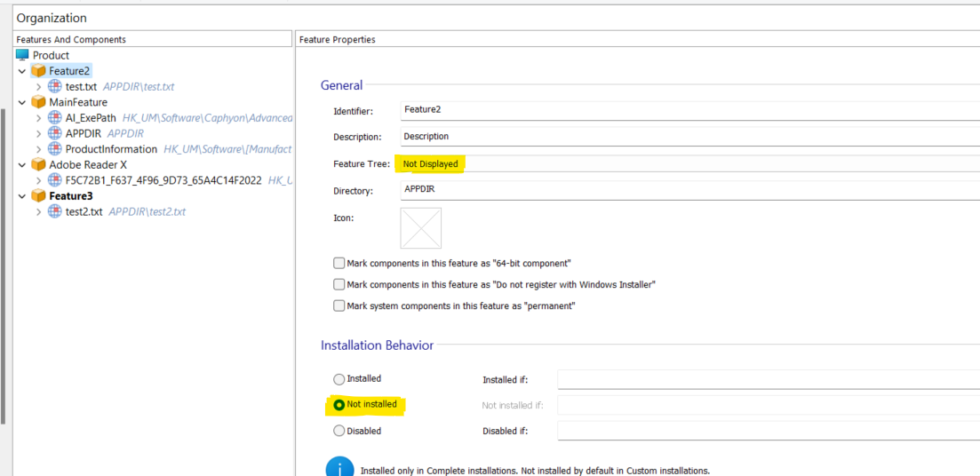
Task: Expand the test2.txt component node
Action: [x=38, y=211]
